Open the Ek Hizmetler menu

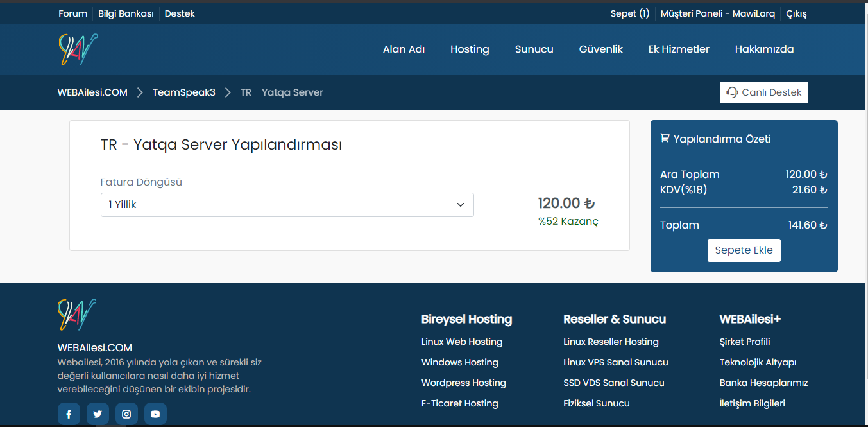pyautogui.click(x=679, y=49)
